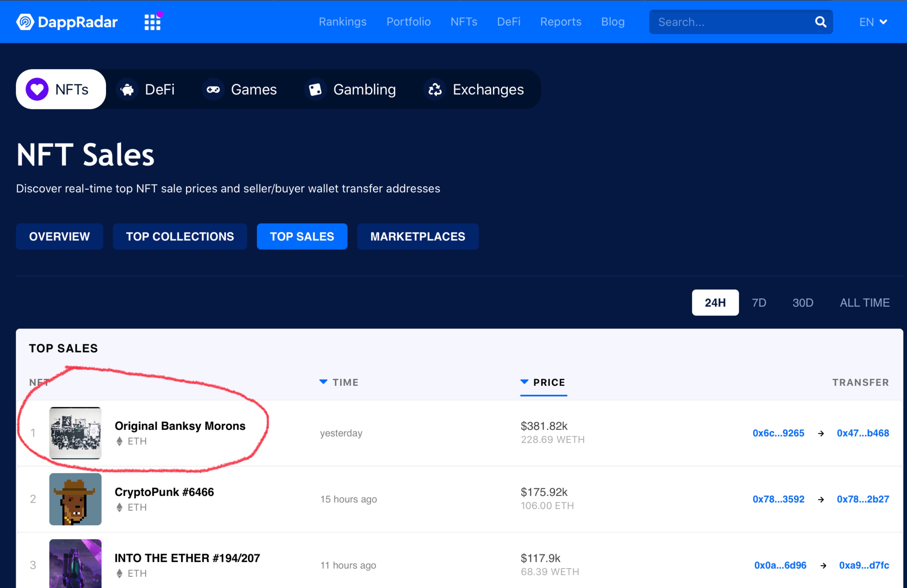
Task: Open Portfolio in the top navigation
Action: [x=408, y=22]
